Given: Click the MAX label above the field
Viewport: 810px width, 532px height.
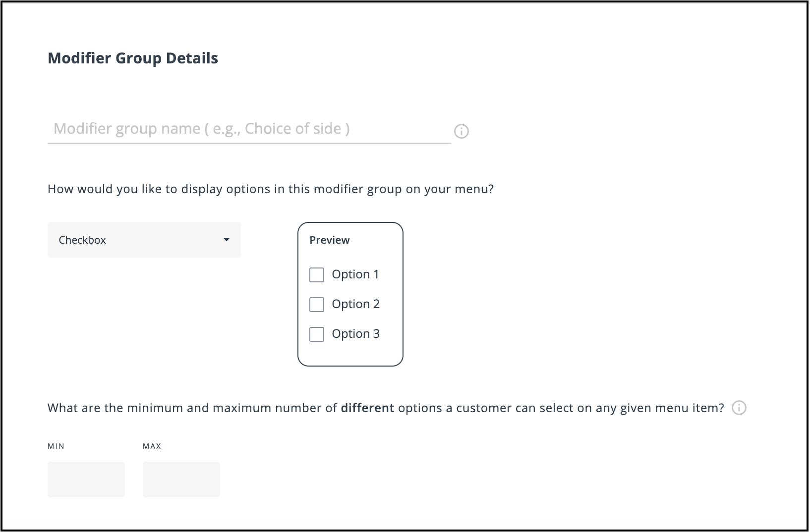Looking at the screenshot, I should 152,446.
